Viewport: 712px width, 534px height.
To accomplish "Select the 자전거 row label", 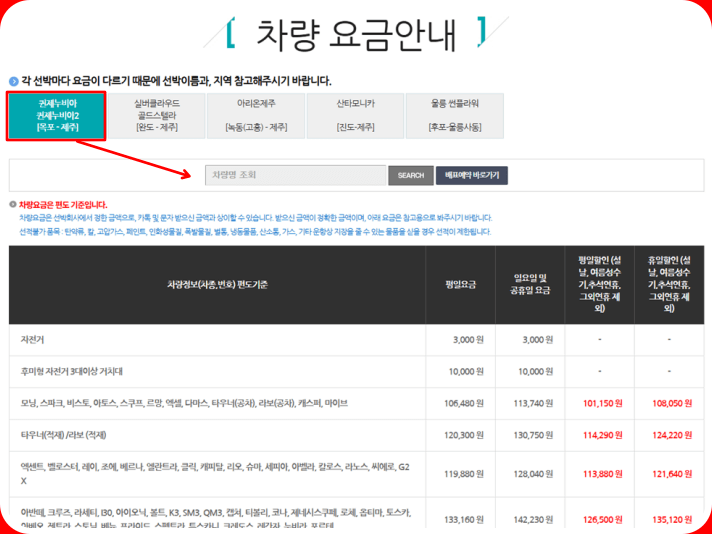I will point(32,340).
